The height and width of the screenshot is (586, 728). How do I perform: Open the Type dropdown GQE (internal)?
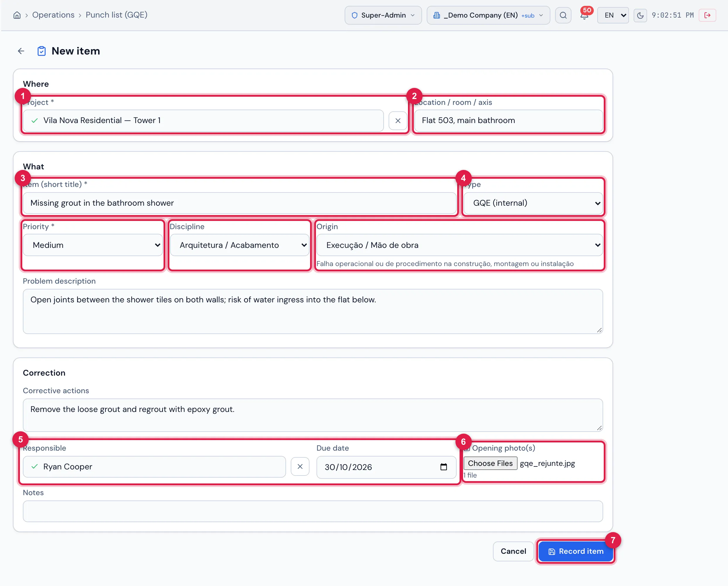coord(533,203)
